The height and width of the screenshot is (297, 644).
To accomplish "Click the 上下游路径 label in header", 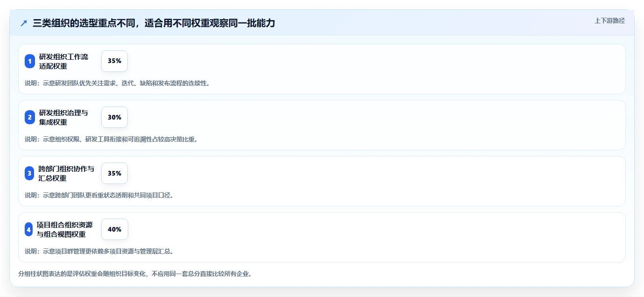I will click(x=609, y=21).
